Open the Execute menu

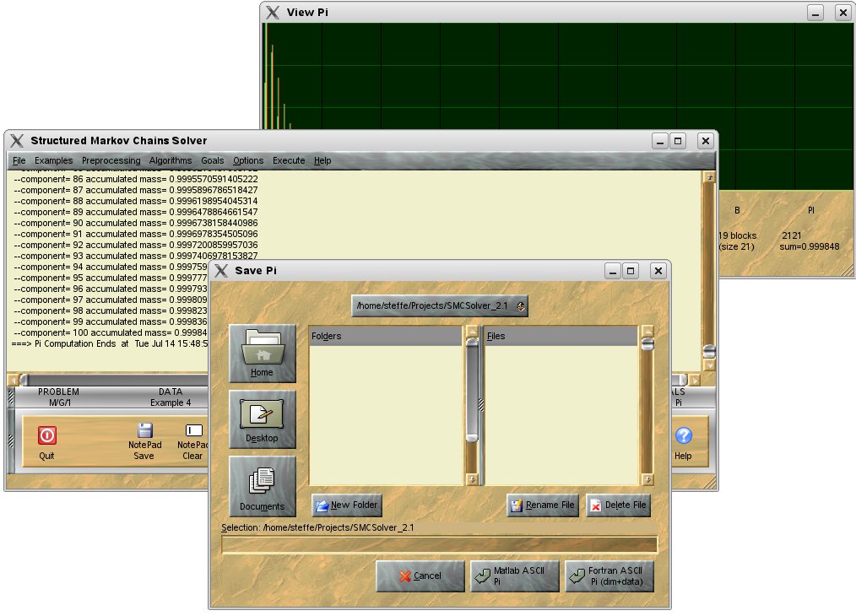287,160
